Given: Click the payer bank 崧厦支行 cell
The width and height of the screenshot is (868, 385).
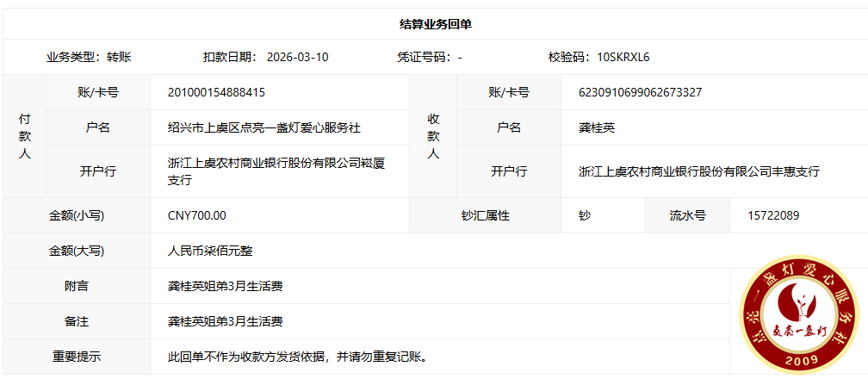Looking at the screenshot, I should pyautogui.click(x=276, y=171).
